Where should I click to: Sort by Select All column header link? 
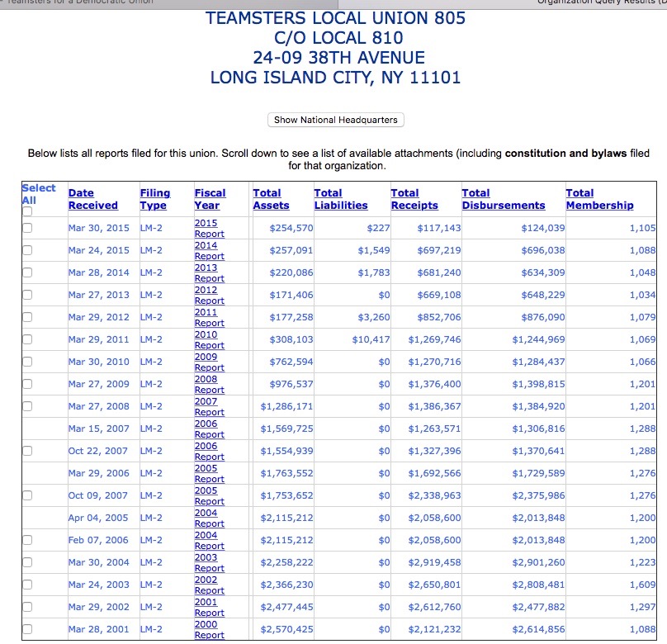[x=39, y=194]
